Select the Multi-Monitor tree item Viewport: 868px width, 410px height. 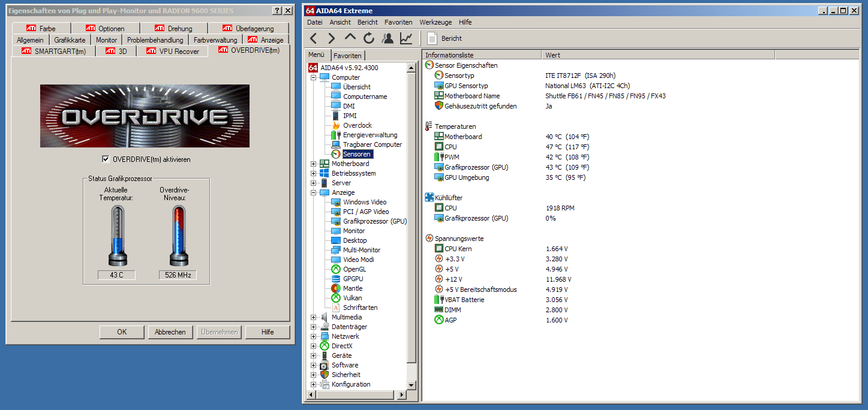362,250
